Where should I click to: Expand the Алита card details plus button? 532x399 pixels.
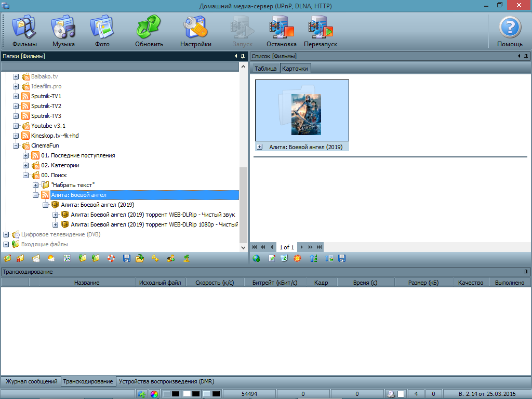point(260,147)
